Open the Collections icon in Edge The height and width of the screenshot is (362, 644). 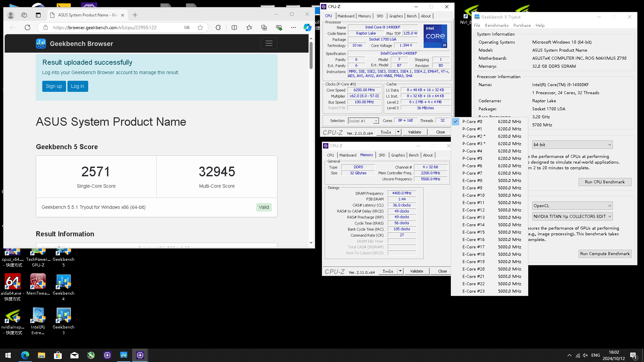pyautogui.click(x=264, y=27)
